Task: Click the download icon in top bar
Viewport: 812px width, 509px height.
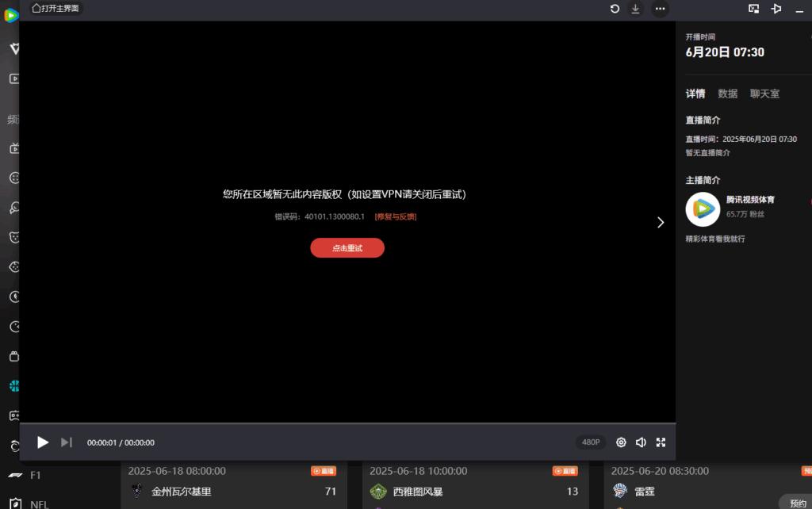Action: point(635,9)
